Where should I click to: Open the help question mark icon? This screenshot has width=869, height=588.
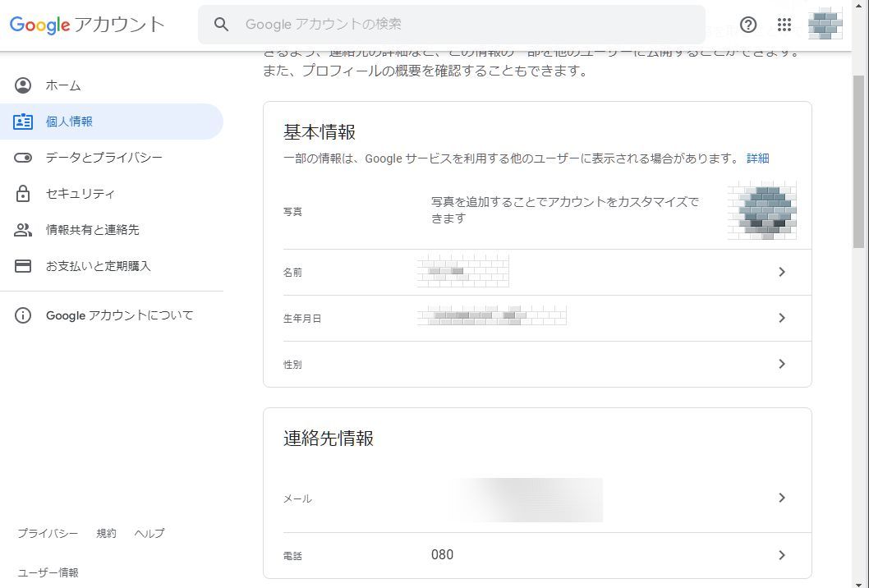(748, 25)
